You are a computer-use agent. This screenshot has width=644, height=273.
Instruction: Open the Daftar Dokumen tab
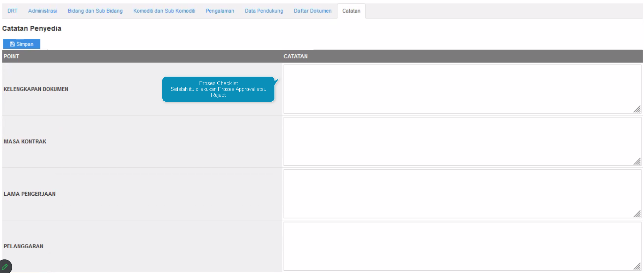tap(312, 11)
